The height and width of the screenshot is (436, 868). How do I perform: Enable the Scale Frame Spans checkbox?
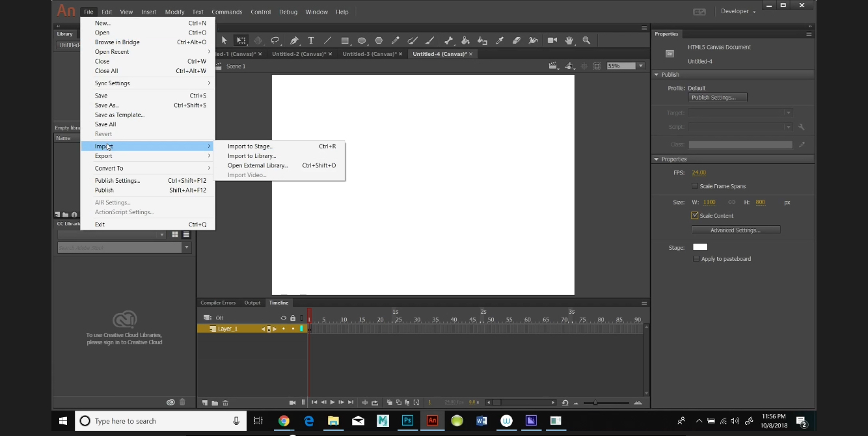coord(694,185)
